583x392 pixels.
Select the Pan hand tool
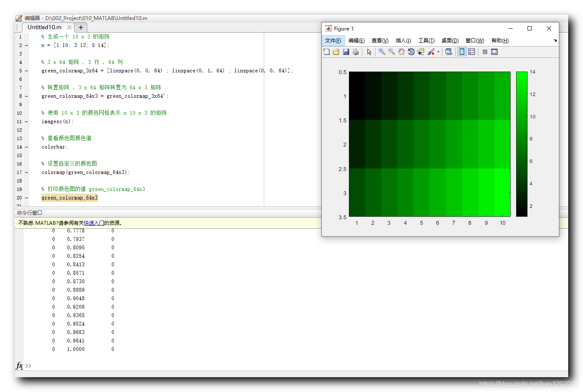401,52
